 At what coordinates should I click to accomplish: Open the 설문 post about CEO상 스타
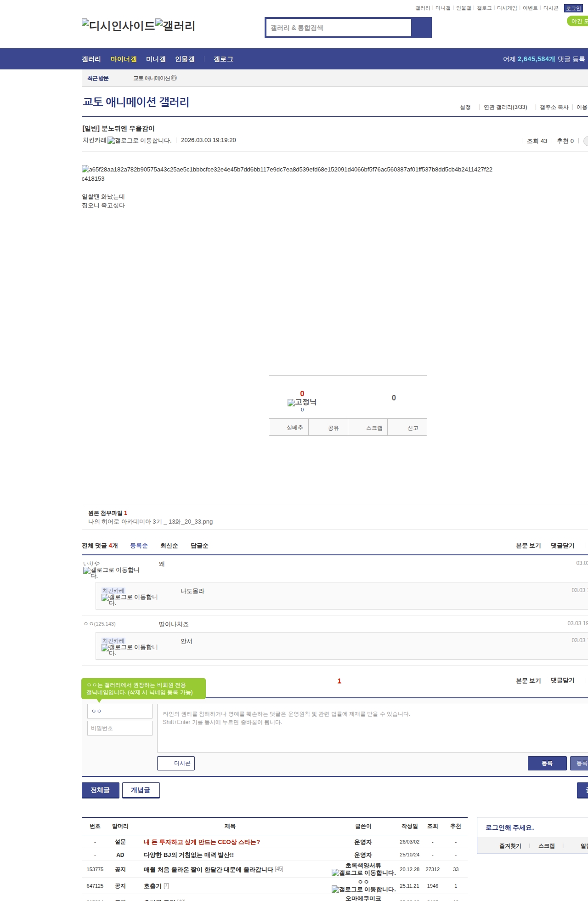pos(202,842)
